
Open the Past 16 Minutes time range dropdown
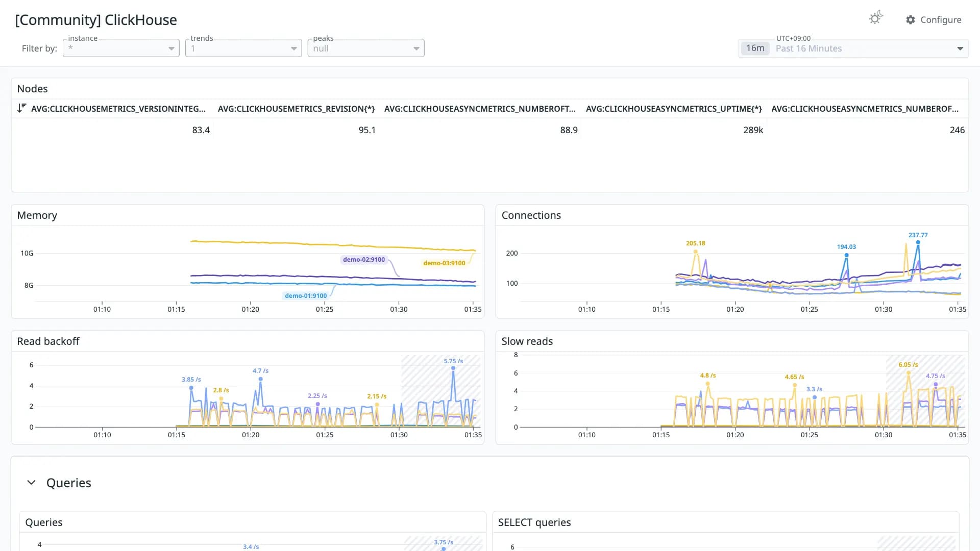[x=853, y=48]
